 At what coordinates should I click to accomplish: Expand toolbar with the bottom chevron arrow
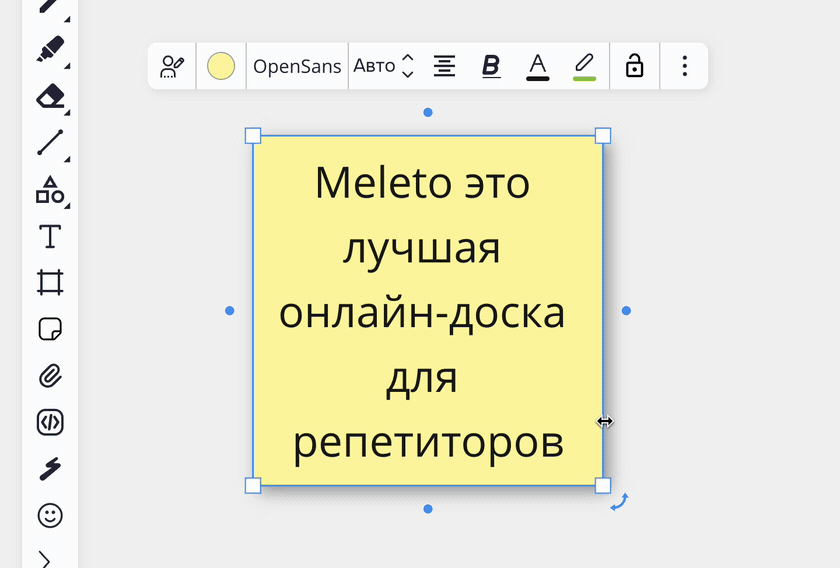coord(45,559)
